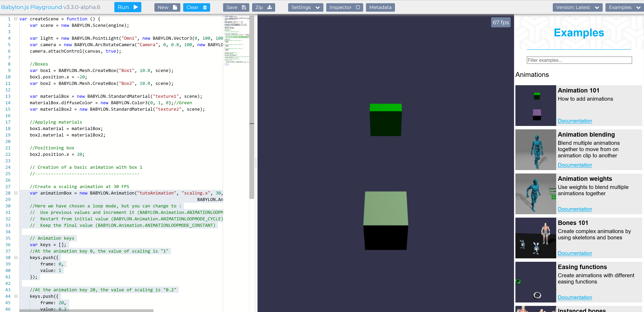Click the code minimap preview
644x312 pixels.
click(x=236, y=40)
